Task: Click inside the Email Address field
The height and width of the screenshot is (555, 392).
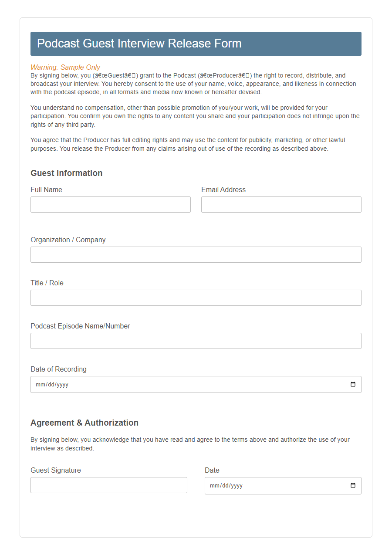Action: [281, 204]
